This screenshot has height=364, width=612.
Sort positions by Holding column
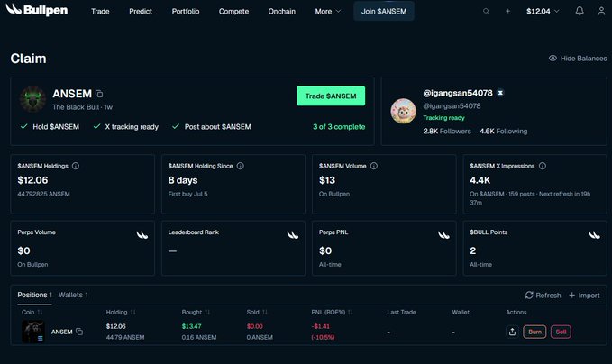[x=121, y=312]
